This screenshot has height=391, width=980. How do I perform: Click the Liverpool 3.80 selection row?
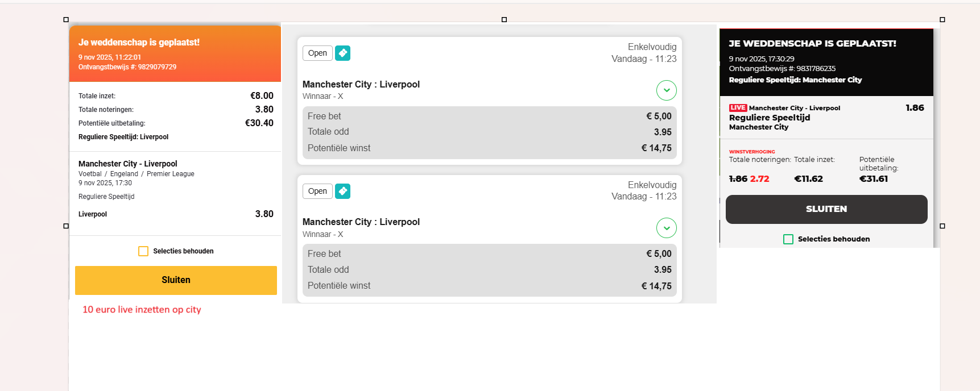pyautogui.click(x=176, y=214)
